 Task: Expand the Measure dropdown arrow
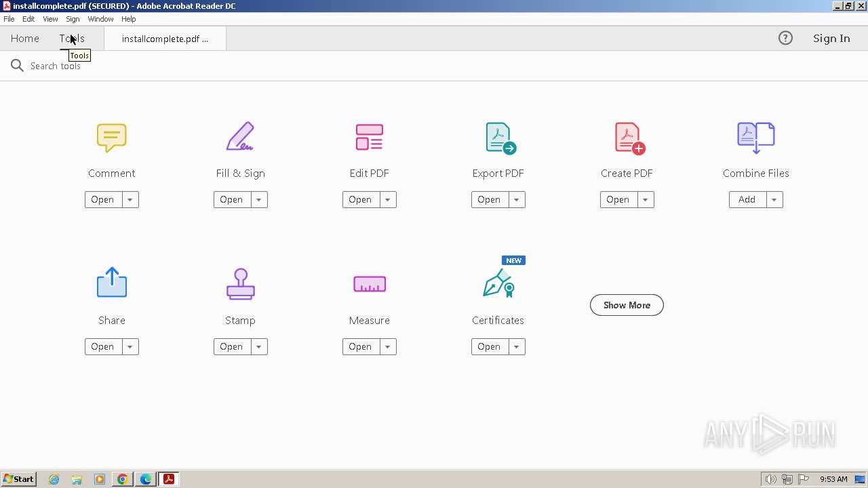pos(387,346)
